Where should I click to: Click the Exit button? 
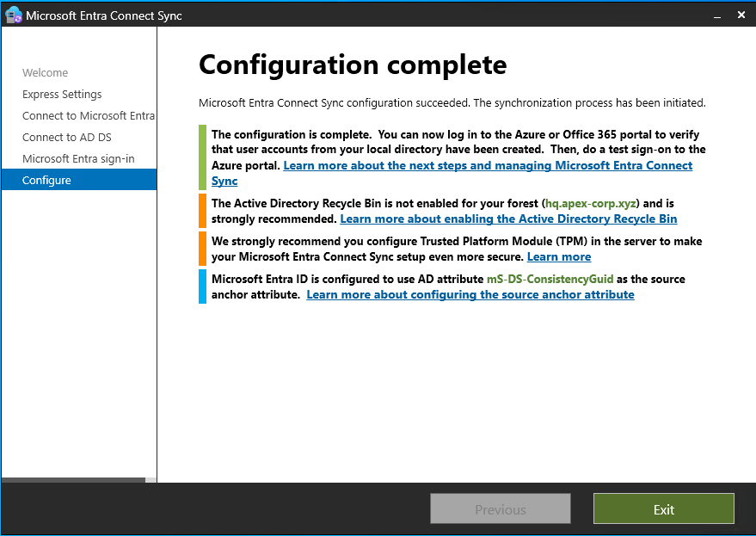click(663, 509)
